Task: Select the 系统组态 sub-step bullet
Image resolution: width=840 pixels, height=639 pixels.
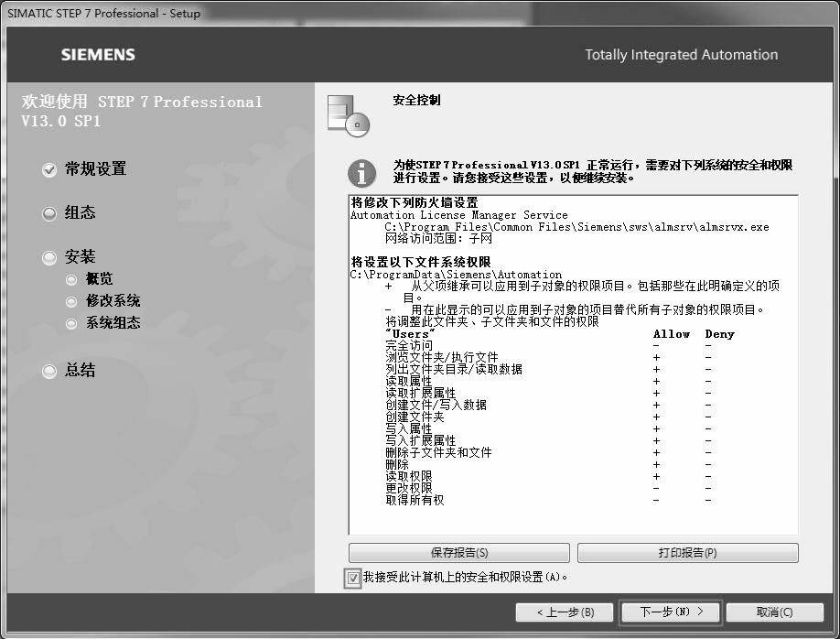Action: tap(71, 324)
